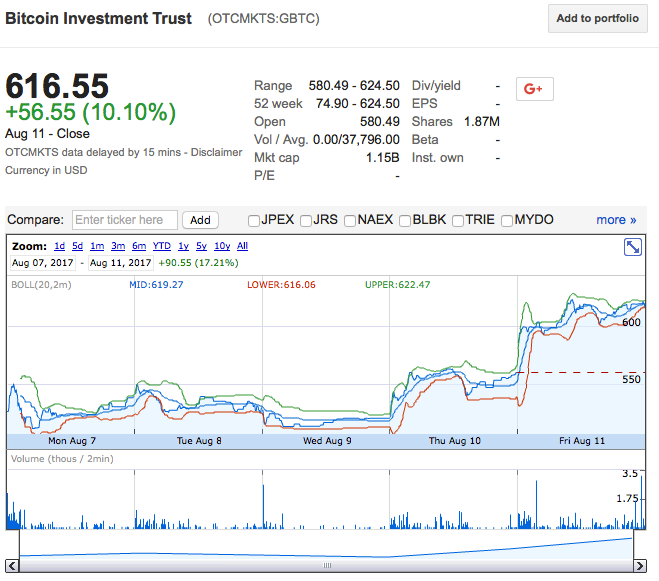
Task: Set chart zoom to 1m
Action: (97, 246)
